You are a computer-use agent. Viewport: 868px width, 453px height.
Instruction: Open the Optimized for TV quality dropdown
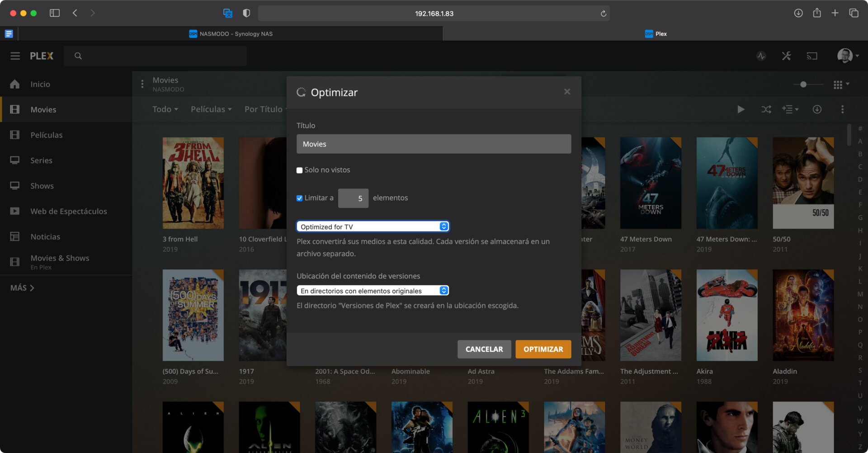tap(372, 226)
